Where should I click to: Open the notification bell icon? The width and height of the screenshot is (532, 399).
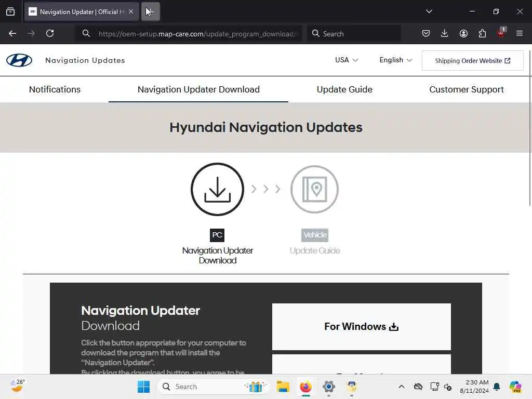(497, 387)
